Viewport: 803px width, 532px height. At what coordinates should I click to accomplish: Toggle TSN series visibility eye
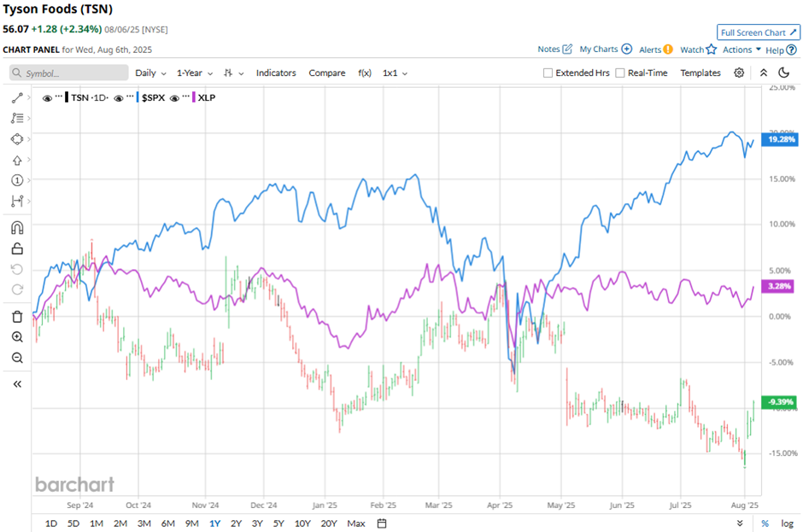click(47, 98)
